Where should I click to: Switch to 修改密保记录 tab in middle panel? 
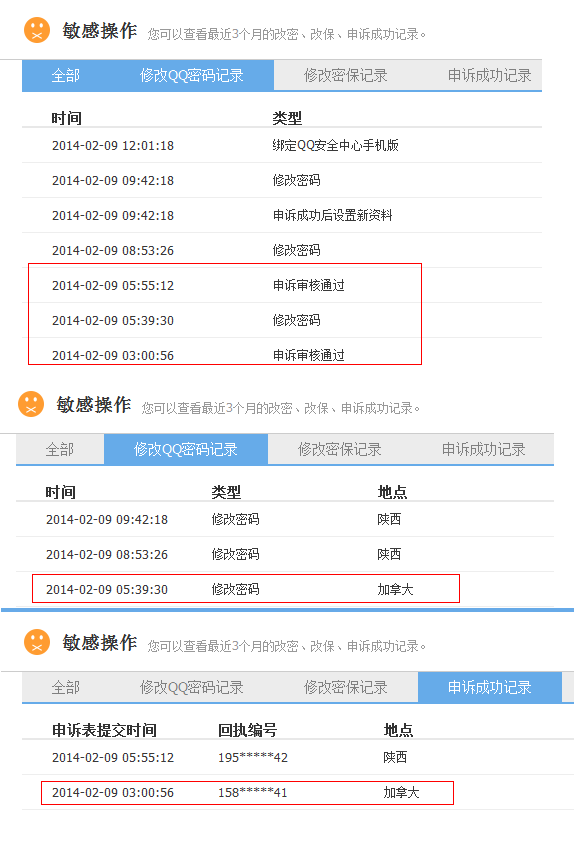point(340,449)
